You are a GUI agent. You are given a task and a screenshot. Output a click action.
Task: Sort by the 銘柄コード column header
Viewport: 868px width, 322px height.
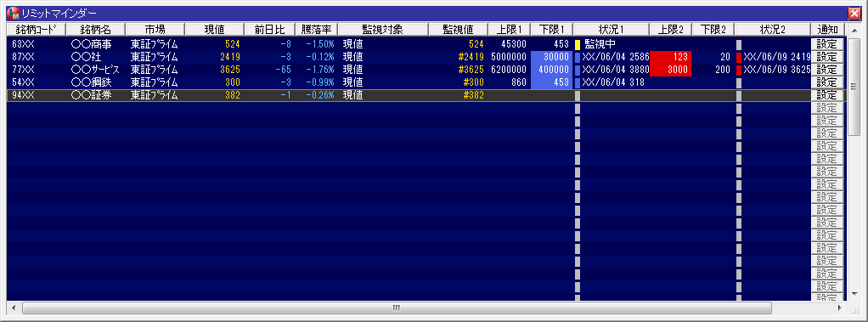click(x=36, y=30)
